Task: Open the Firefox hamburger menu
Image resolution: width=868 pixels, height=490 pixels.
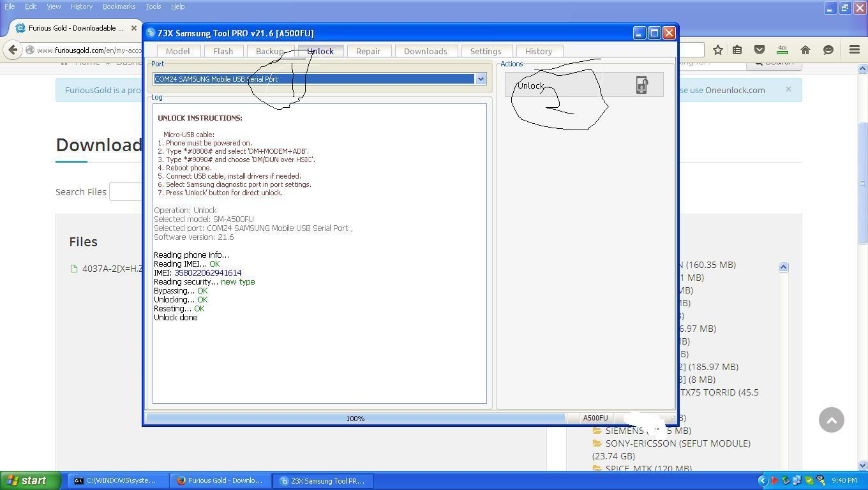Action: tap(855, 50)
